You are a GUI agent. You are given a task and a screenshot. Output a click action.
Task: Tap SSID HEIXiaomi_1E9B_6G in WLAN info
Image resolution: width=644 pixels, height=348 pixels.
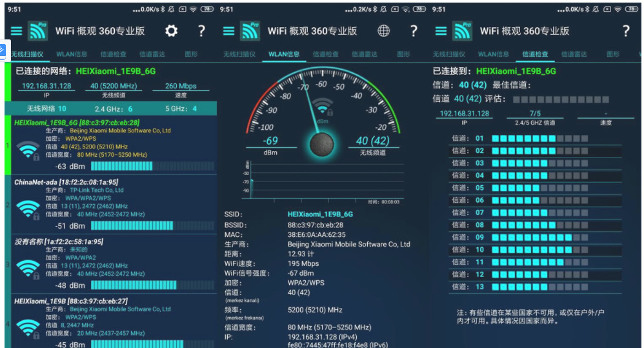320,214
